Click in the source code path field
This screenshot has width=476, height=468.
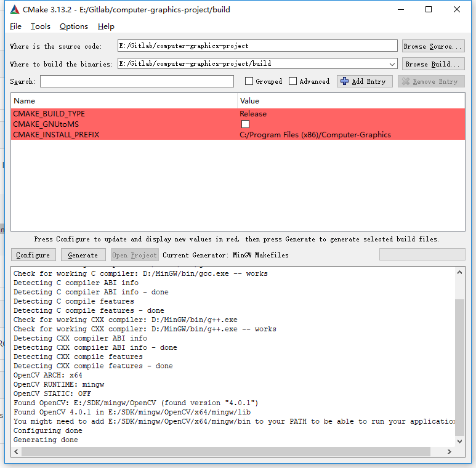pos(257,46)
